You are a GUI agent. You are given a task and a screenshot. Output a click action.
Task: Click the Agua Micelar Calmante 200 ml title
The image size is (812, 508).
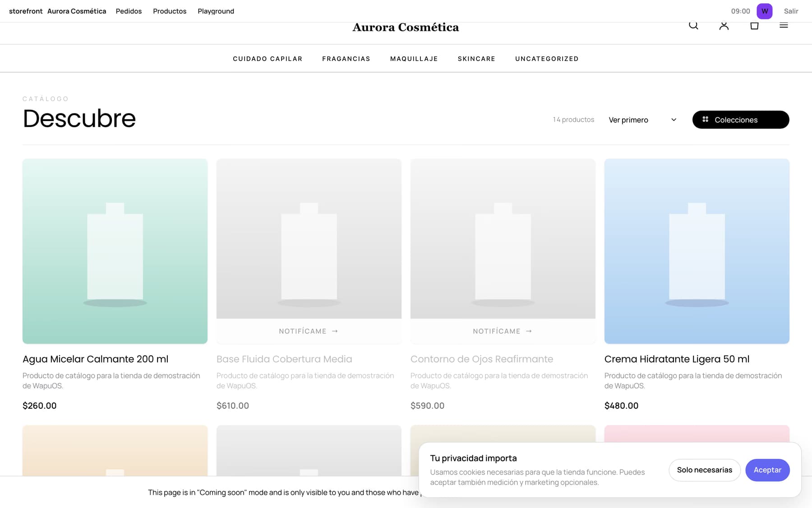95,359
